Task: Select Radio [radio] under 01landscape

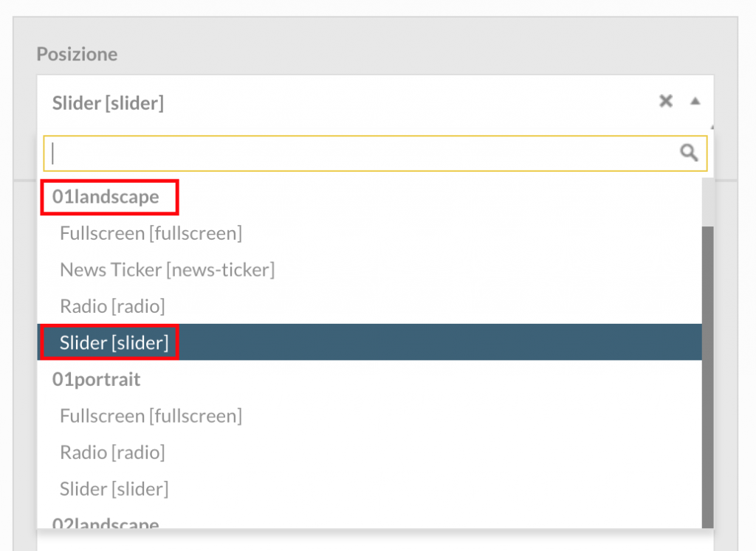Action: [112, 306]
